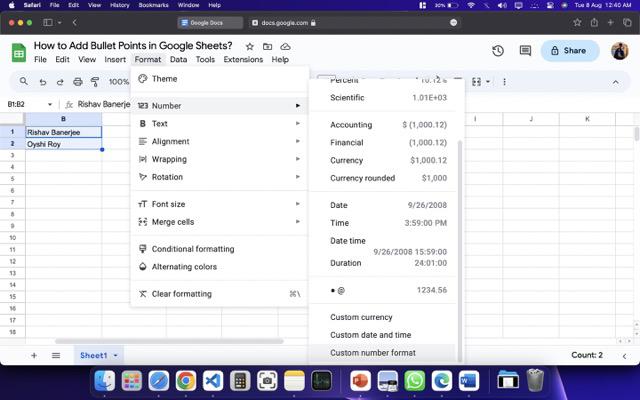Print the spreadsheet
Viewport: 640px width, 400px height.
78,82
